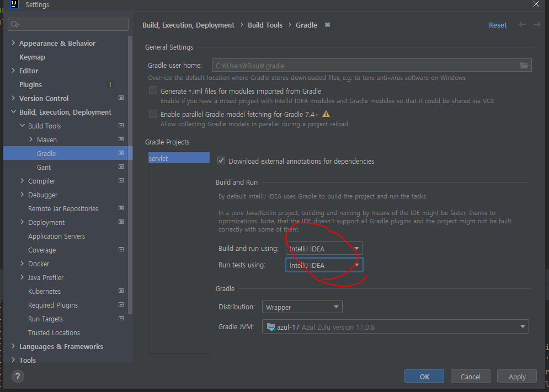The width and height of the screenshot is (549, 392).
Task: Click the project-level icon beside Gradle breadcrumb
Action: coord(327,25)
